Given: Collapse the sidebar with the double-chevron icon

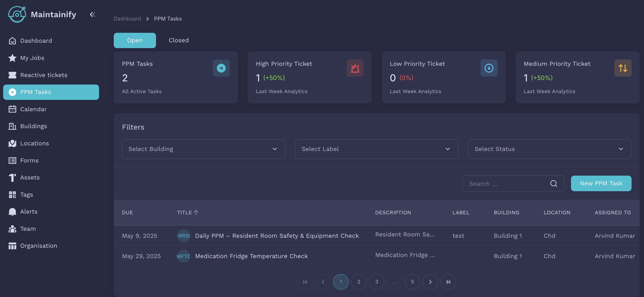Looking at the screenshot, I should pyautogui.click(x=92, y=14).
